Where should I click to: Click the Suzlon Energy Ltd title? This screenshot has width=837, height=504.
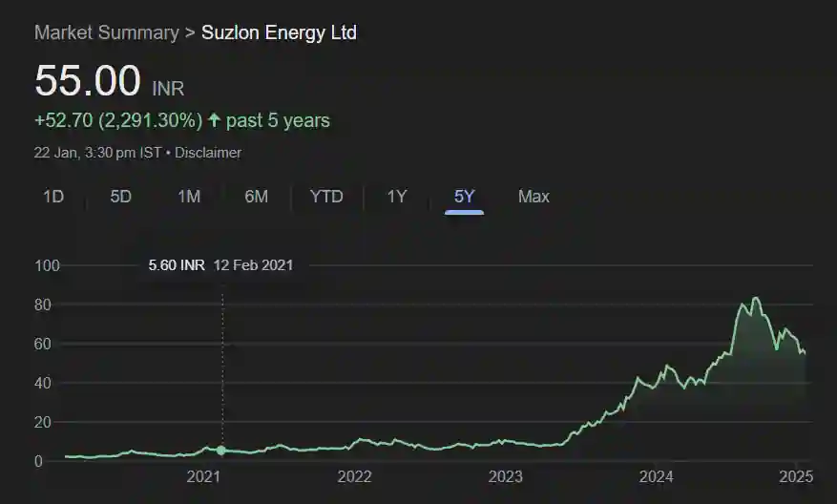point(280,32)
